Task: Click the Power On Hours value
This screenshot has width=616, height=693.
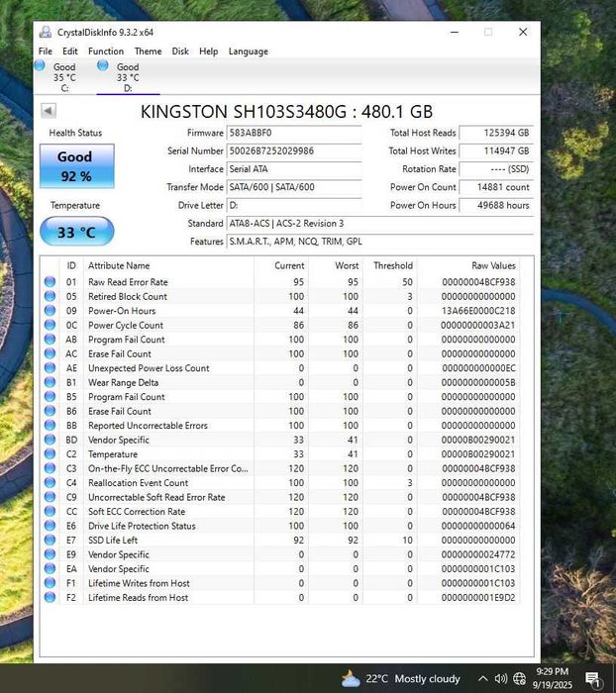Action: (496, 206)
